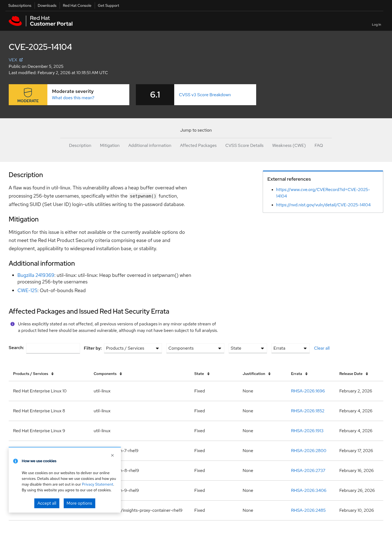Sort table by Products / Services arrows
This screenshot has height=545, width=392.
click(x=53, y=374)
